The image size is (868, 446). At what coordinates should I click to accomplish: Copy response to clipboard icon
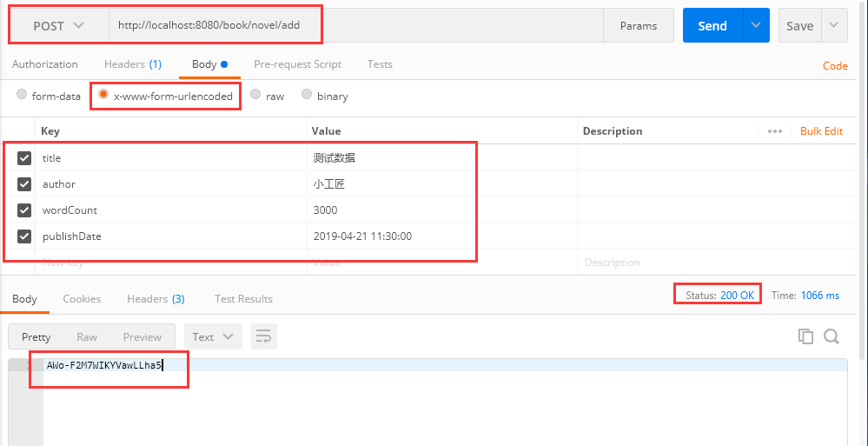pos(805,336)
